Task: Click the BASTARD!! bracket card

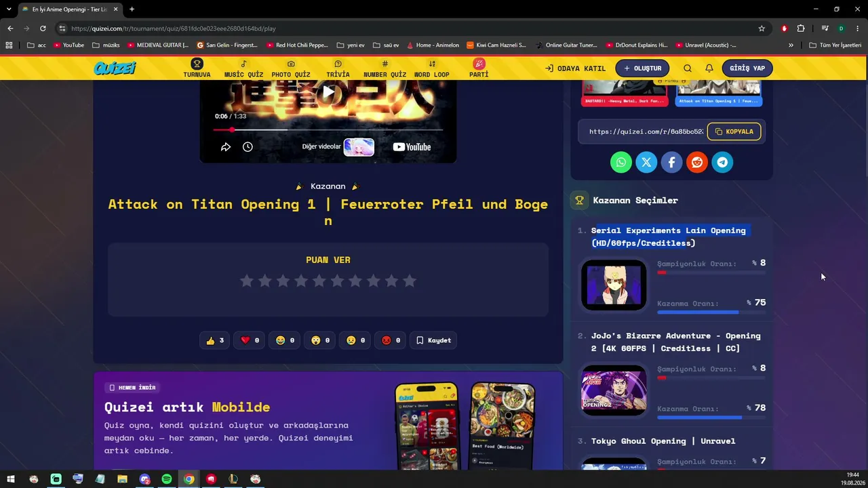Action: pyautogui.click(x=624, y=93)
